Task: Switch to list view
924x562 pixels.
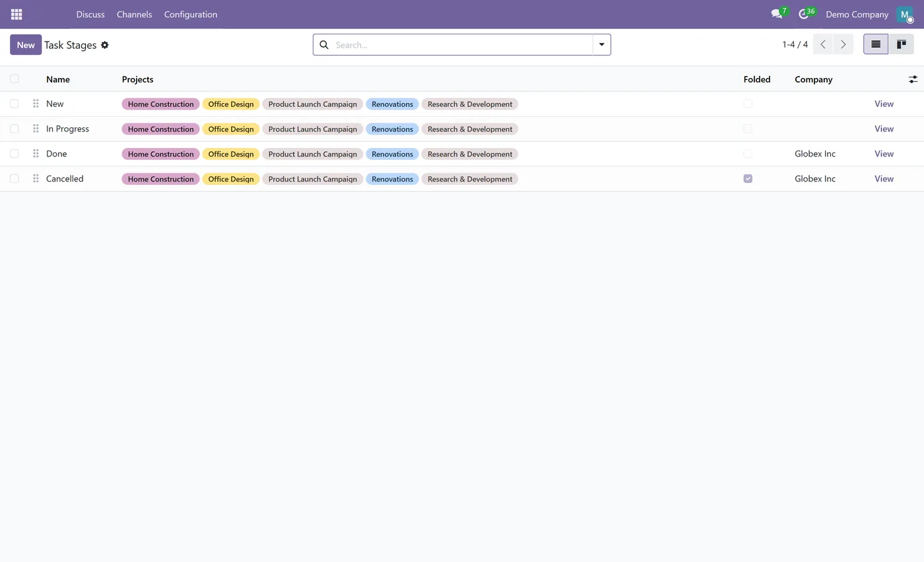Action: click(x=876, y=44)
